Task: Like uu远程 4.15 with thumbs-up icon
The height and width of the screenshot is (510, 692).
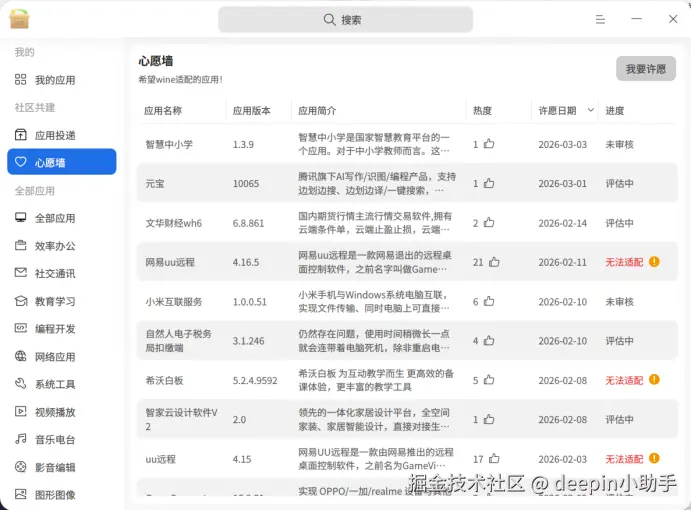Action: pos(494,459)
